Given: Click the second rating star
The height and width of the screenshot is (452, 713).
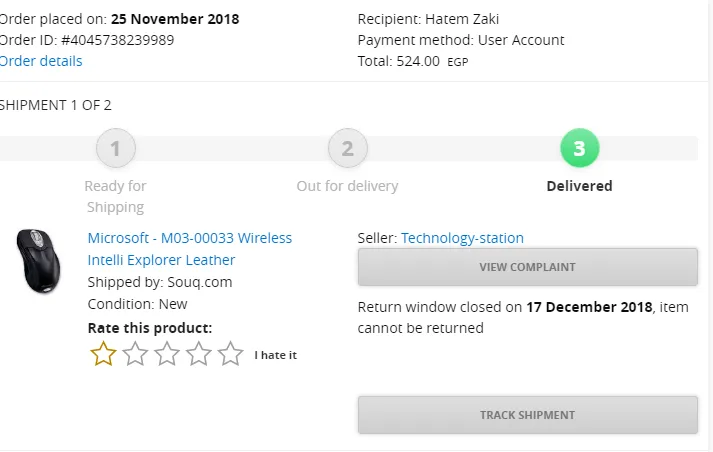Looking at the screenshot, I should pyautogui.click(x=135, y=353).
